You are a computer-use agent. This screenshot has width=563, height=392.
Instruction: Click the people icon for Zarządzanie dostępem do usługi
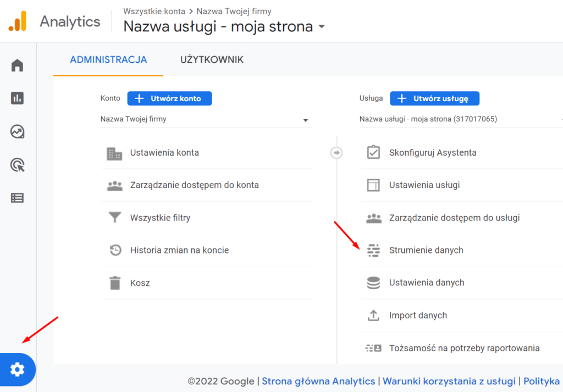click(x=374, y=218)
